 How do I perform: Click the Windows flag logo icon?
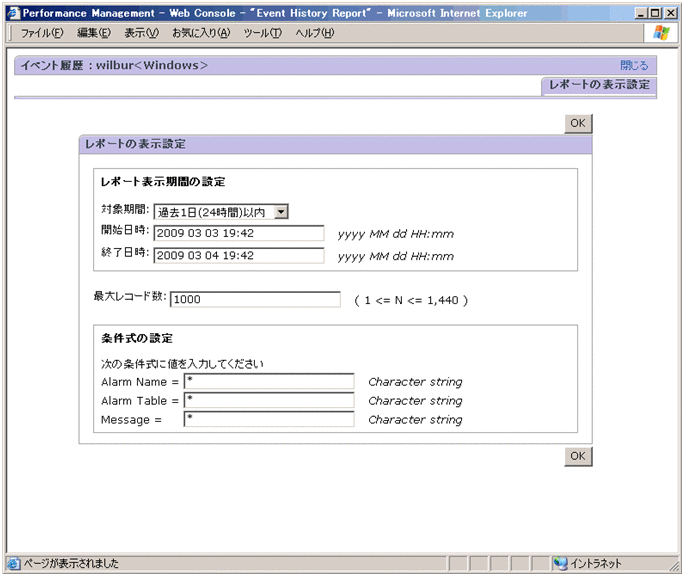pyautogui.click(x=661, y=33)
